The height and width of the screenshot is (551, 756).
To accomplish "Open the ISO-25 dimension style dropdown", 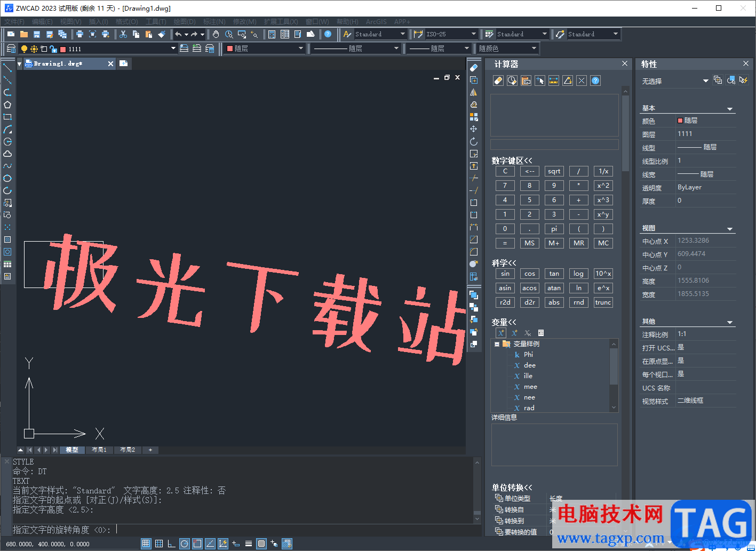I will click(x=473, y=34).
